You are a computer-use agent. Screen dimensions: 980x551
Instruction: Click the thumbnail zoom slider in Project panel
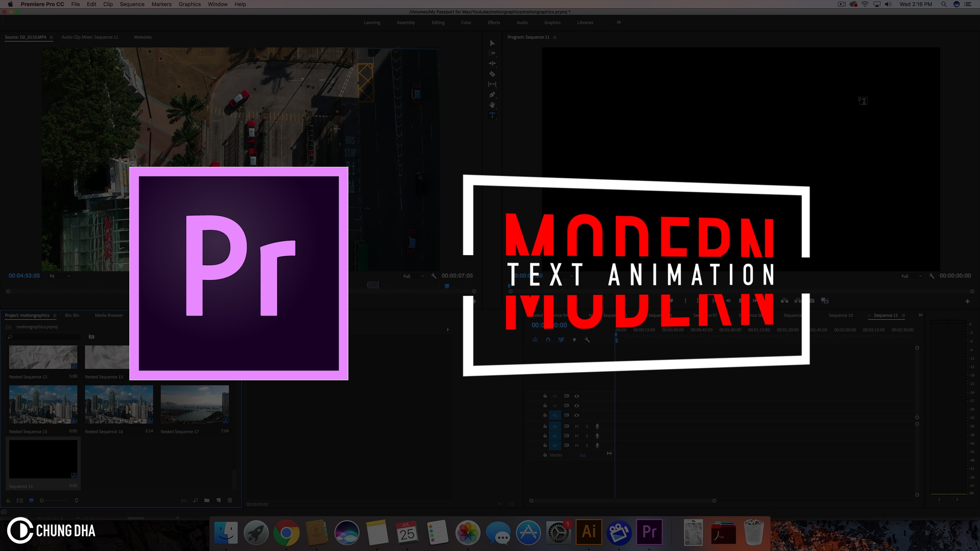pos(42,500)
